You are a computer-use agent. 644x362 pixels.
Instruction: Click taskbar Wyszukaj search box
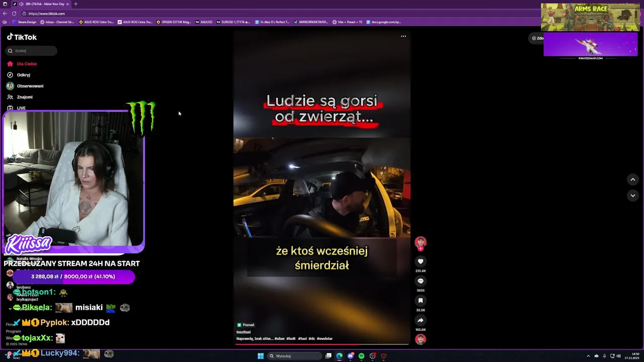coord(295,356)
